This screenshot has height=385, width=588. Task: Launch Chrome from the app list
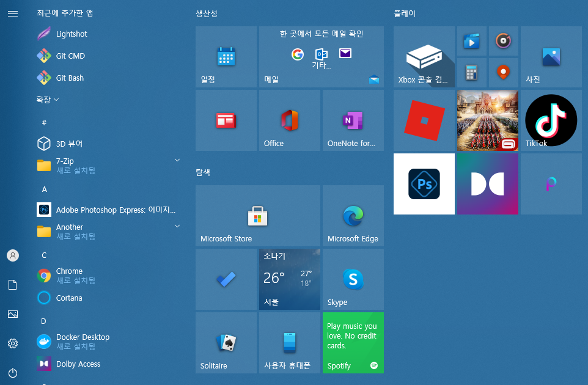point(109,276)
